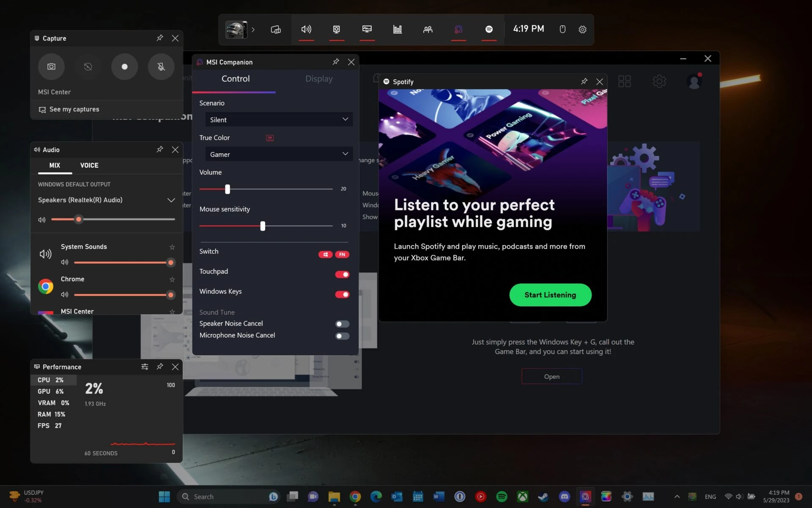Open the Scenario dropdown showing Silent
The image size is (812, 508).
point(279,119)
